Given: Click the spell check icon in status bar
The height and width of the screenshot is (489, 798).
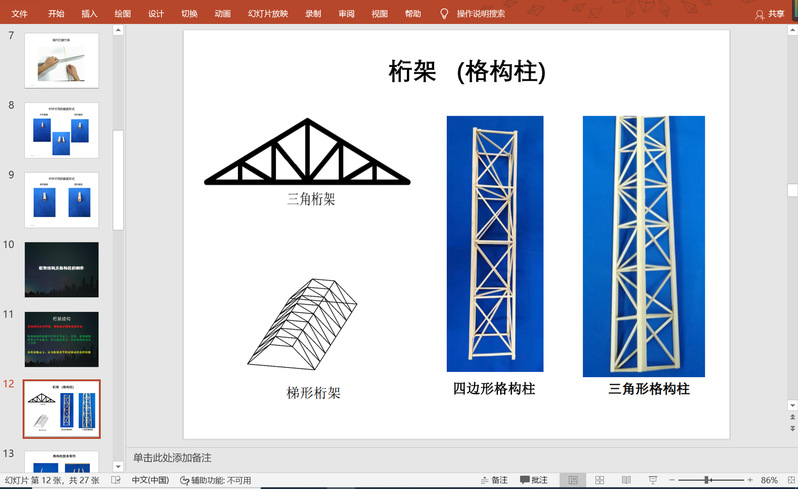Looking at the screenshot, I should [116, 480].
